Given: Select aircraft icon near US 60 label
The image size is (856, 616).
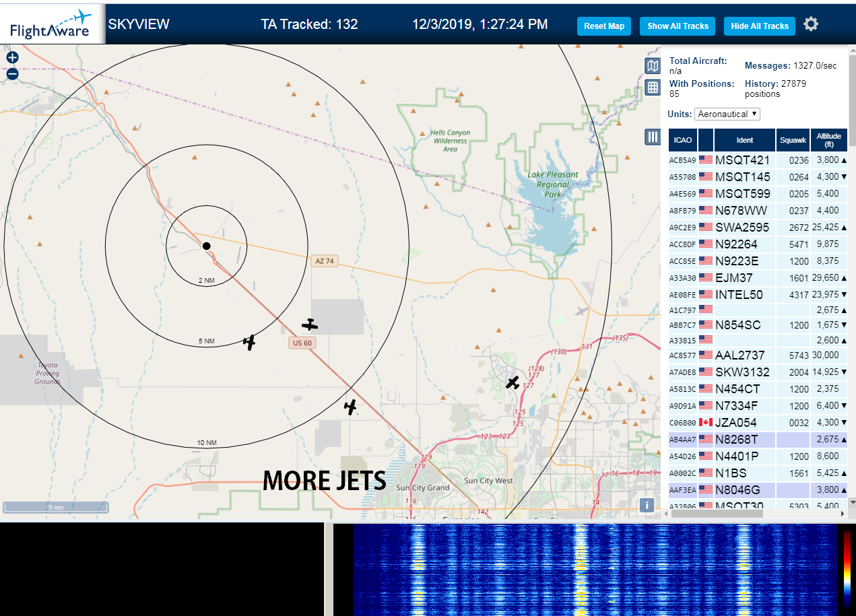Looking at the screenshot, I should pyautogui.click(x=309, y=324).
